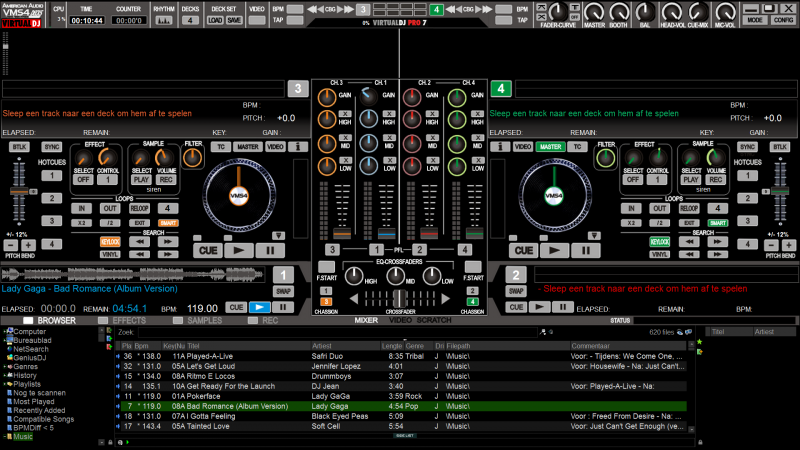This screenshot has width=800, height=450.
Task: Click EQ-crossfader HIGH knob
Action: click(354, 276)
